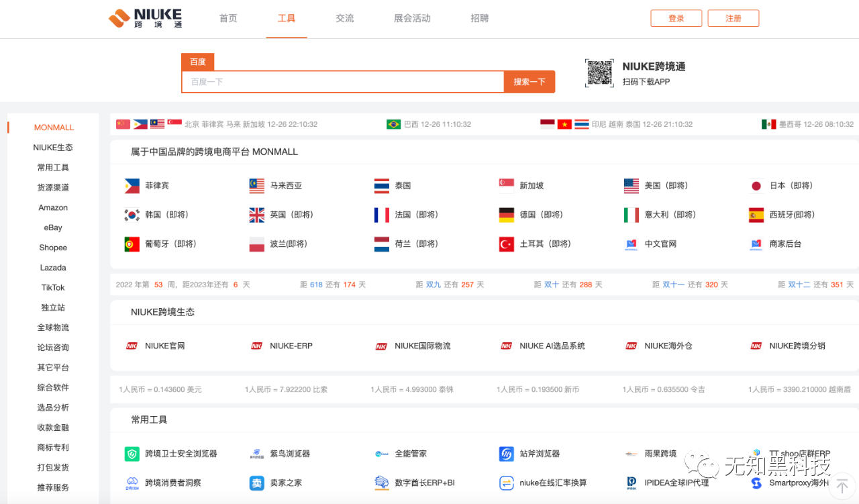Image resolution: width=859 pixels, height=504 pixels.
Task: Select eBay in the left sidebar
Action: [53, 228]
